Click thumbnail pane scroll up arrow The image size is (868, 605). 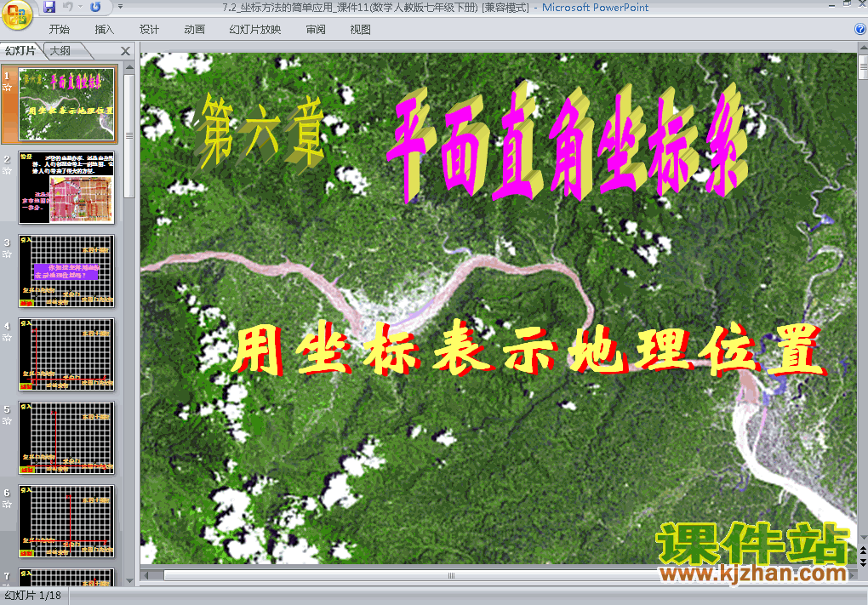click(x=129, y=67)
